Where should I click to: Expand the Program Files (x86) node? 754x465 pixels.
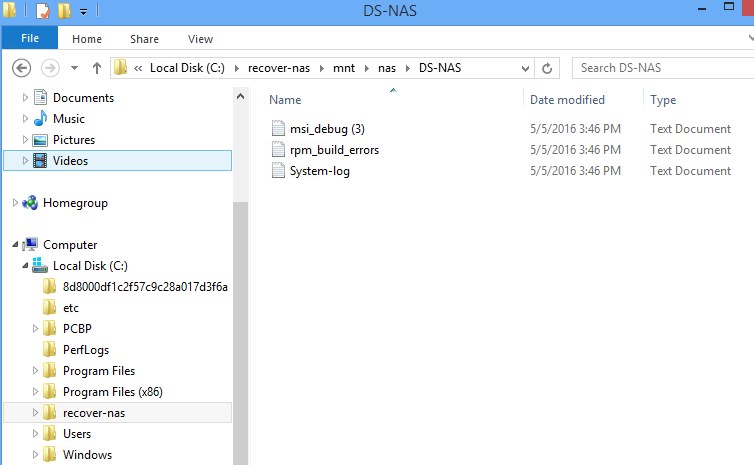pyautogui.click(x=35, y=392)
